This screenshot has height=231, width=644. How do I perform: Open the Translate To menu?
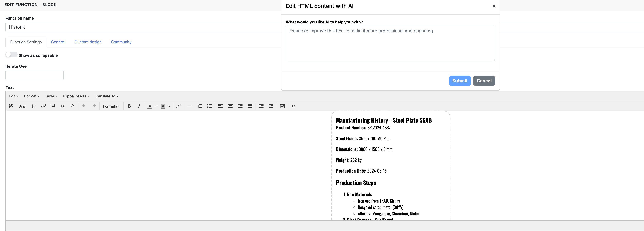point(106,96)
